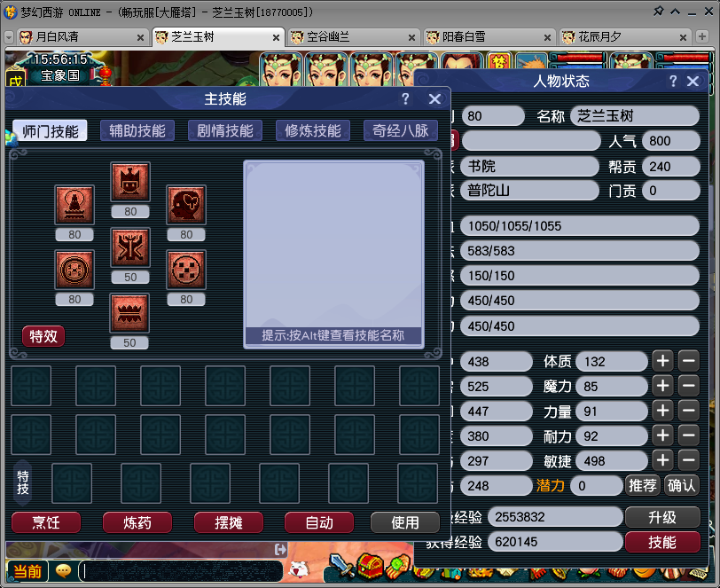Viewport: 720px width, 588px height.
Task: Click the 芝兰玉树 name field
Action: tap(635, 116)
